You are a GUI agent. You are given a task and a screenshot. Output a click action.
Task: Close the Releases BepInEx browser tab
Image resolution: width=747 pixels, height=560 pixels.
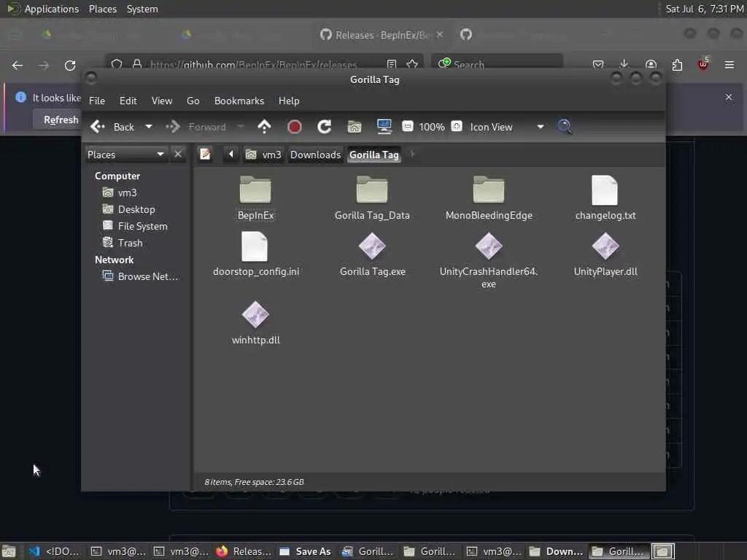click(440, 35)
